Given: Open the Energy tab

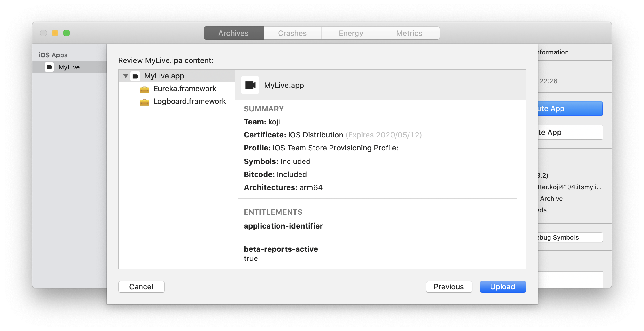Looking at the screenshot, I should 351,33.
